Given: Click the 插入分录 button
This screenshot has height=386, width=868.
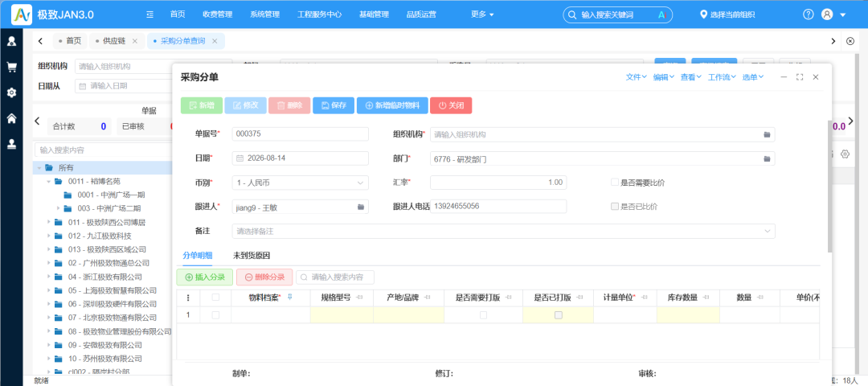Looking at the screenshot, I should coord(205,277).
